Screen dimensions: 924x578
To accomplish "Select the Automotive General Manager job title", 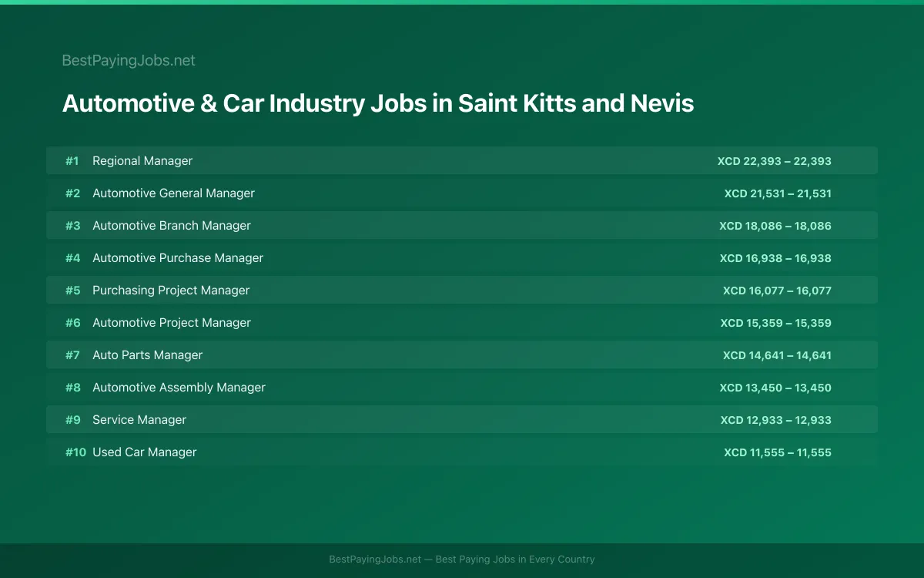I will [173, 193].
